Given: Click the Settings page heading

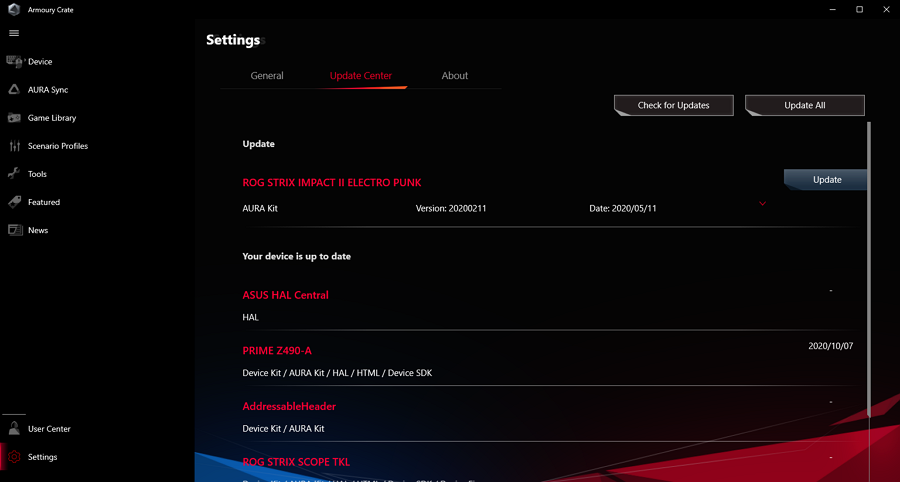Looking at the screenshot, I should tap(233, 40).
